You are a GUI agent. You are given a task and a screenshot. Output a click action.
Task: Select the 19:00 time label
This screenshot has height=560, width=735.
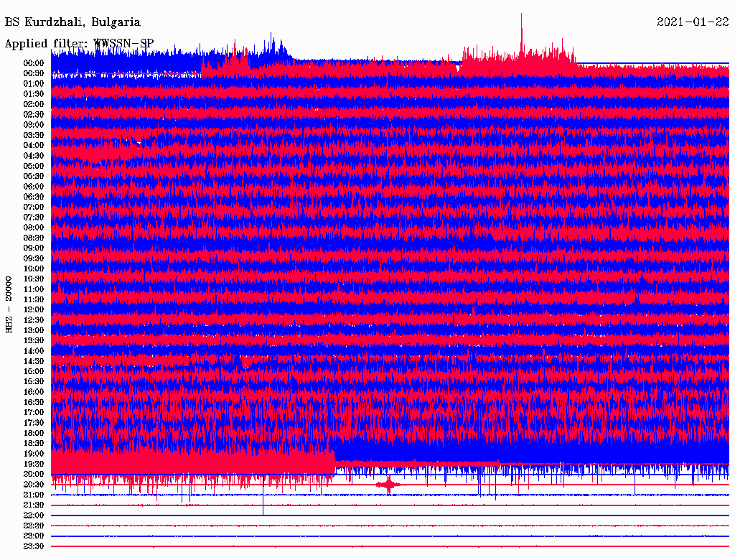point(34,454)
